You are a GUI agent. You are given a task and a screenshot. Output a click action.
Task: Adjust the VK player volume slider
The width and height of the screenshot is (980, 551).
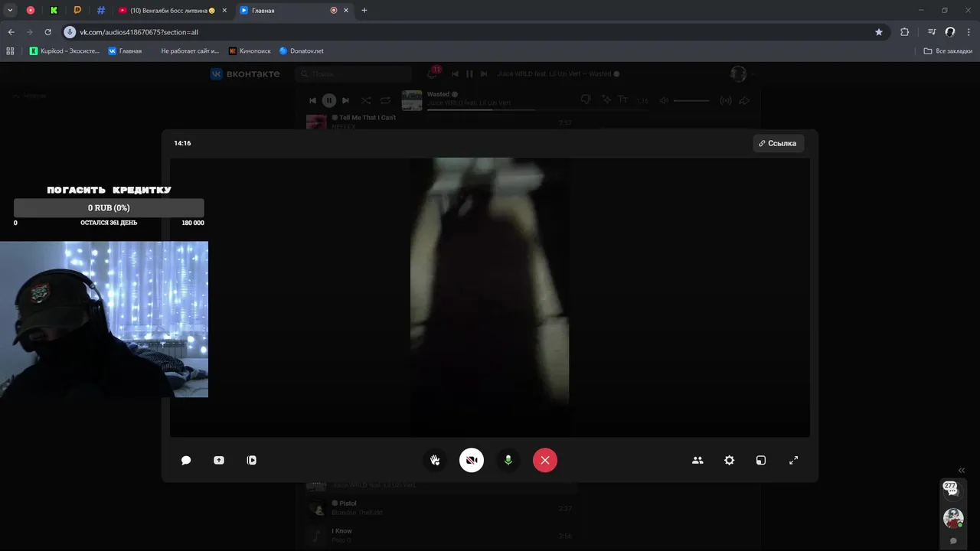click(x=691, y=100)
